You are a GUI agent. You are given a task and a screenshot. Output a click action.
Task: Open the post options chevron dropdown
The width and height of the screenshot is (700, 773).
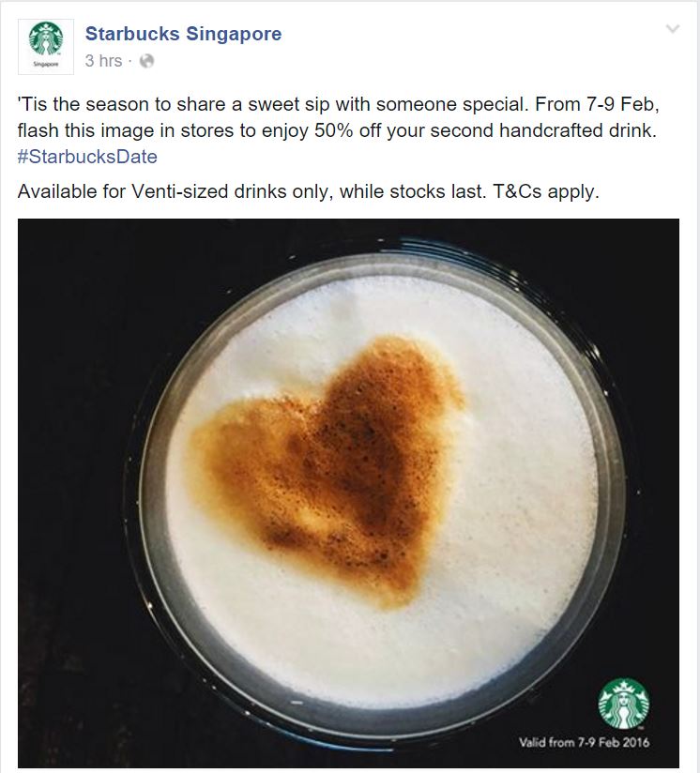point(673,28)
